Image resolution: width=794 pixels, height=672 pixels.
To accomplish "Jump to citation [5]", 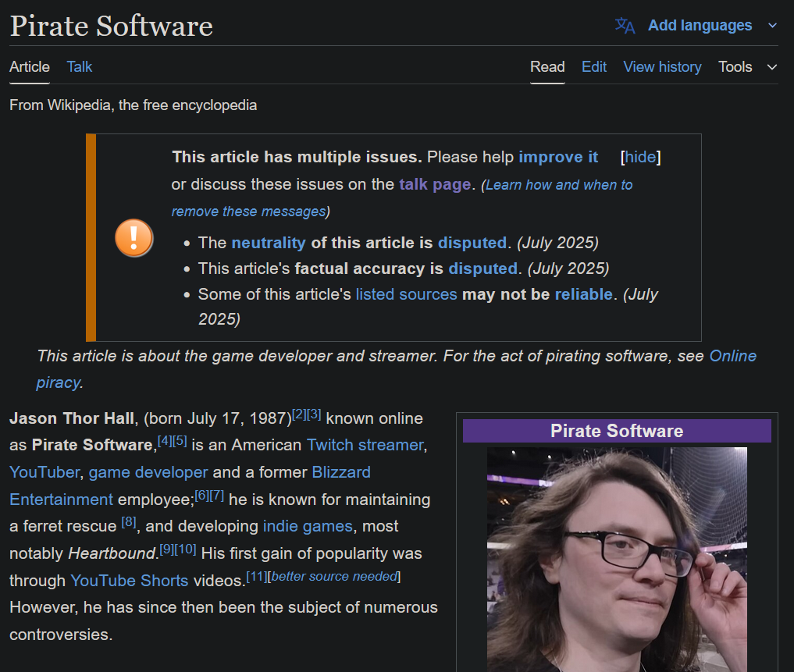I will click(180, 441).
